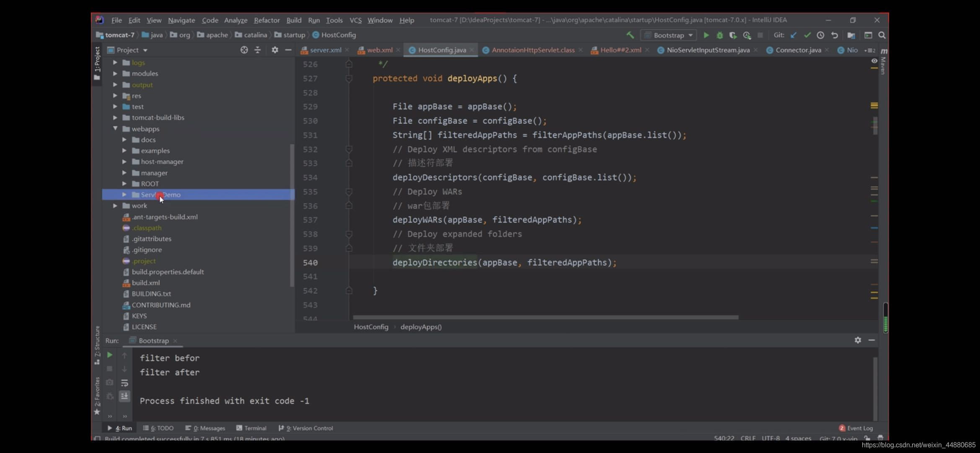Click the catalina breadcrumb

(251, 35)
